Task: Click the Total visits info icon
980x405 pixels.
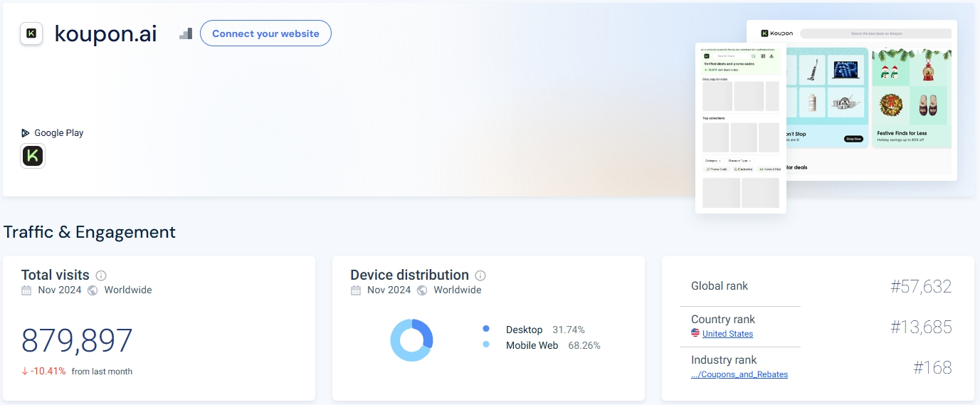Action: 101,275
